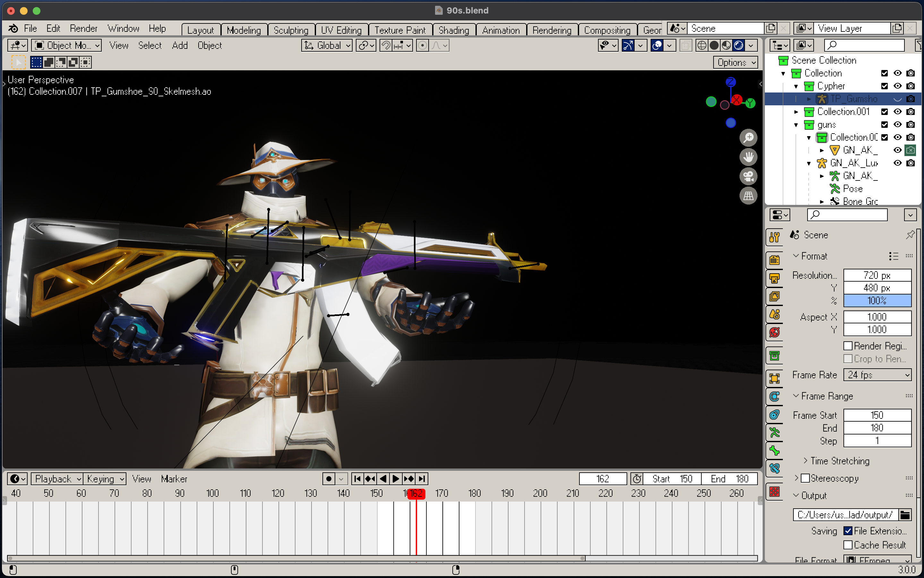The width and height of the screenshot is (924, 578).
Task: Click the viewport pan hand gizmo
Action: click(748, 157)
